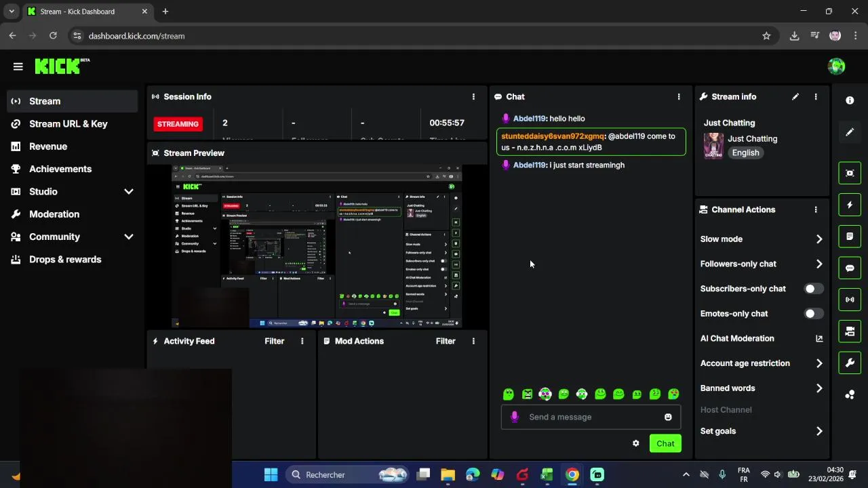Click the pencil edit icon in right sidebar

[850, 132]
